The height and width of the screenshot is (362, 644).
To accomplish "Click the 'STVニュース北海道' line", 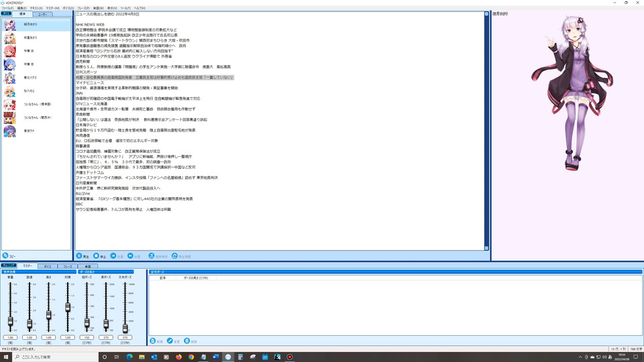I will [x=91, y=104].
